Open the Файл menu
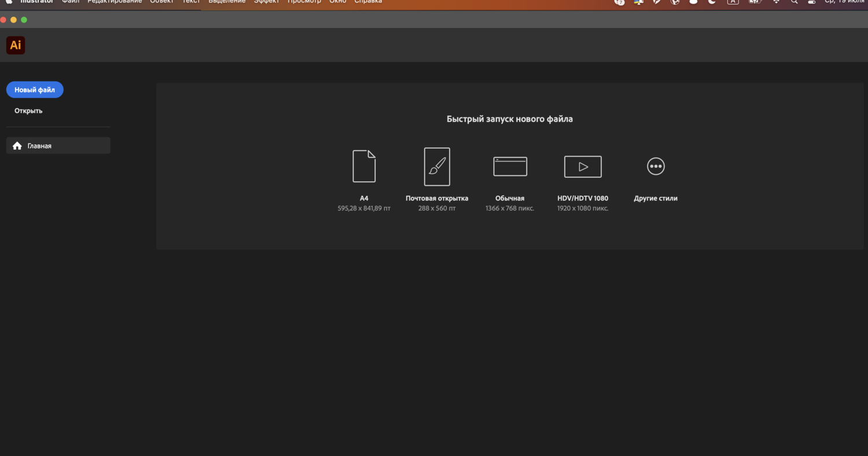Viewport: 868px width, 456px height. click(71, 2)
